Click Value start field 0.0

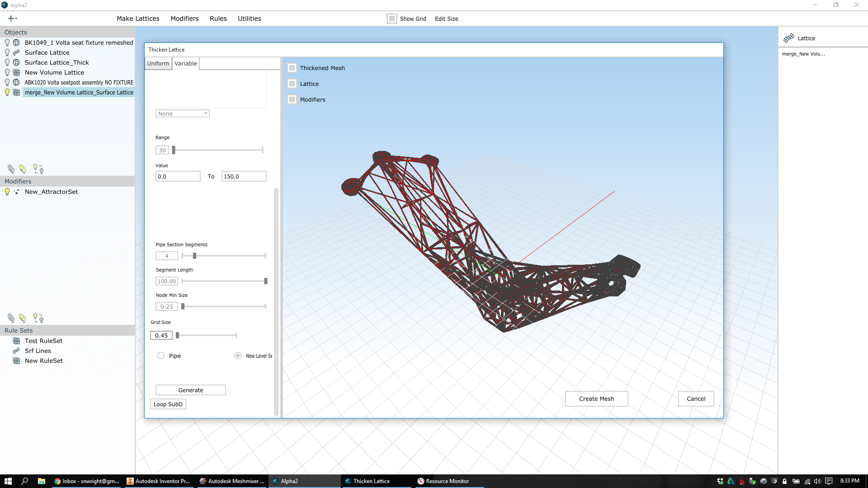click(x=178, y=176)
